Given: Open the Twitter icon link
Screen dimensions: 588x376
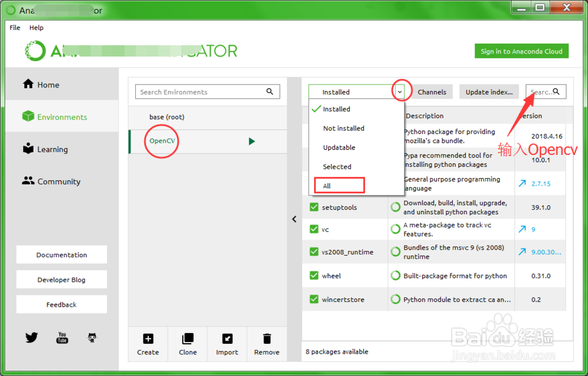Looking at the screenshot, I should [32, 337].
